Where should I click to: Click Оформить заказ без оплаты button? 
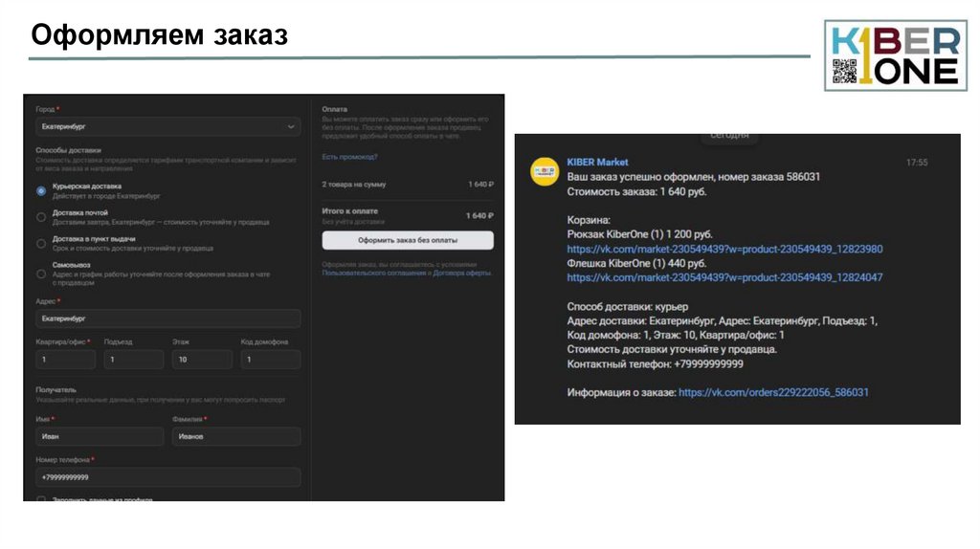pos(408,240)
